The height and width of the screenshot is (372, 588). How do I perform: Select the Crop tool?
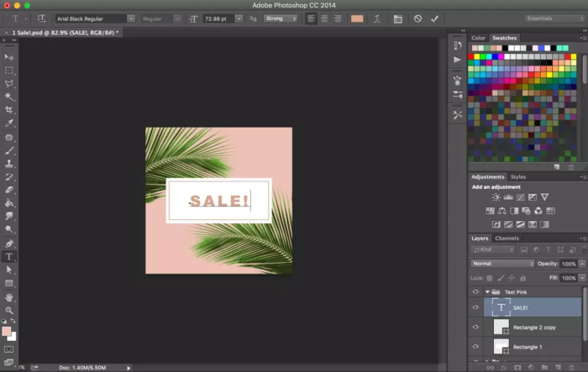coord(9,110)
